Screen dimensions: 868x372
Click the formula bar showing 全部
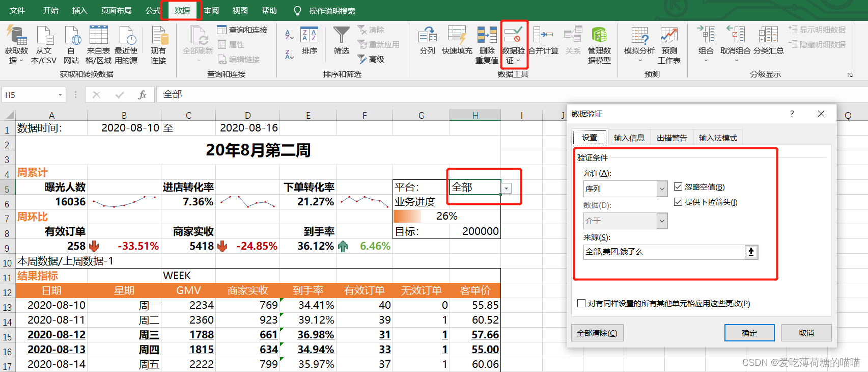[511, 95]
